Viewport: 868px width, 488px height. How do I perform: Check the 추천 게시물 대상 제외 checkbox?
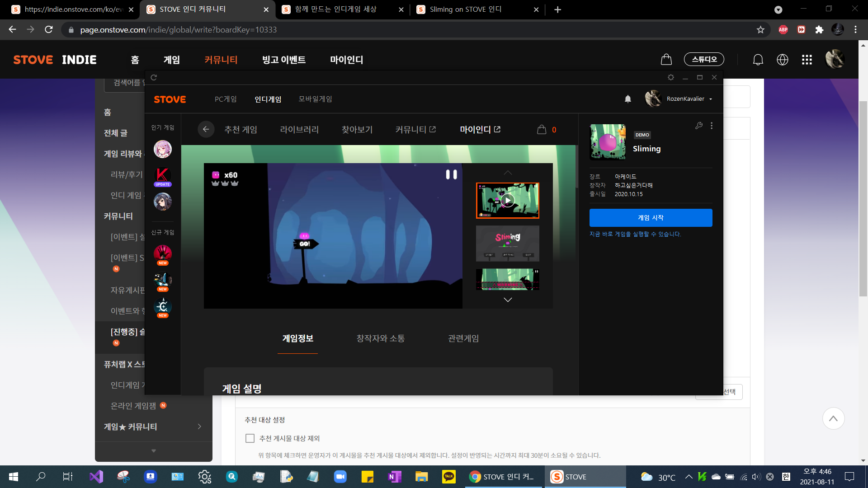click(250, 438)
